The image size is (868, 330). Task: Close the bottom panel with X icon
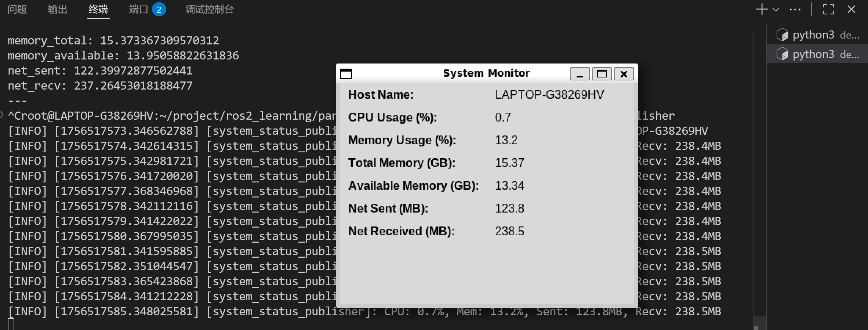851,10
